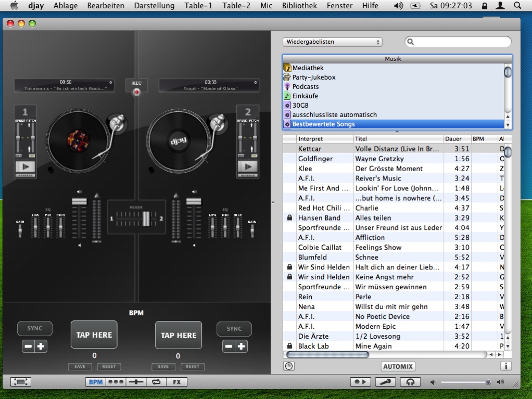Select the BPM panel tab in bottom toolbar
532x399 pixels.
(96, 382)
